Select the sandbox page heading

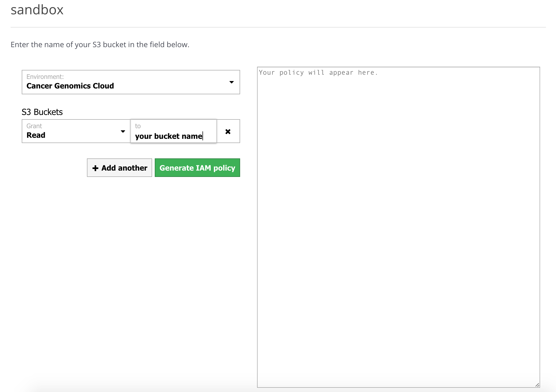point(37,10)
